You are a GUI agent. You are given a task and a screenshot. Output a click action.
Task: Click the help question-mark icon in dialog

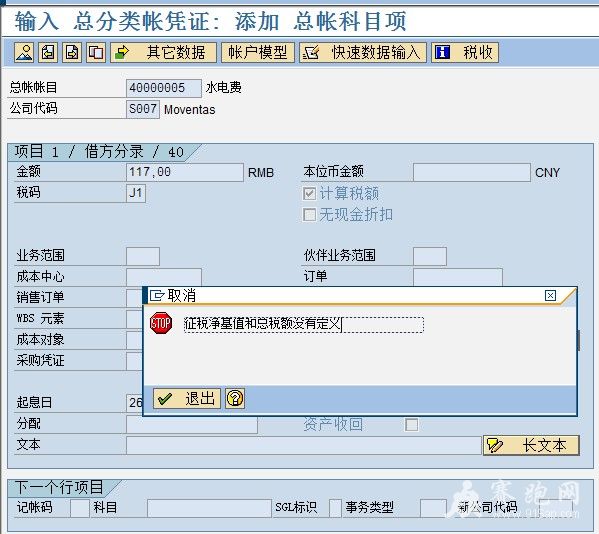coord(235,399)
